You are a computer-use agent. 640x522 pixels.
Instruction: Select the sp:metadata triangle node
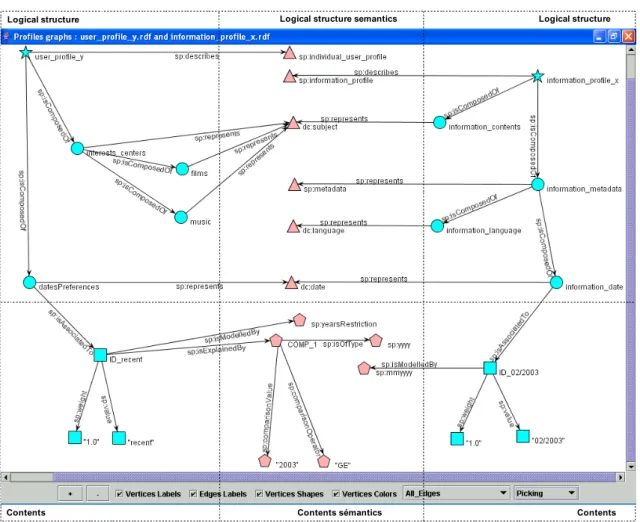coord(294,184)
